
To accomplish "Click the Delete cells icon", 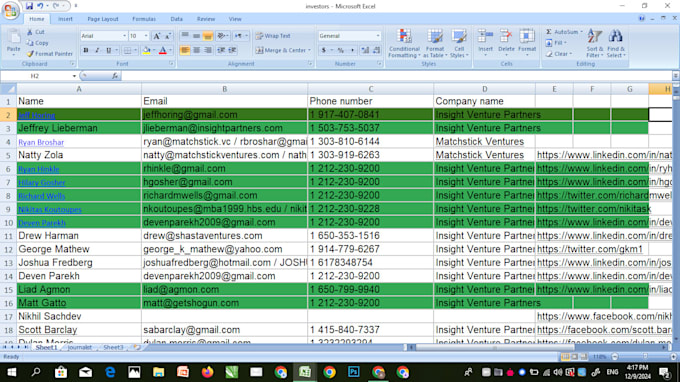I will (506, 36).
